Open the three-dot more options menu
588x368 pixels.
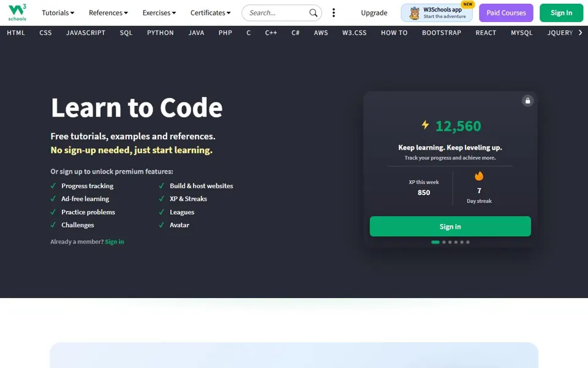click(333, 13)
